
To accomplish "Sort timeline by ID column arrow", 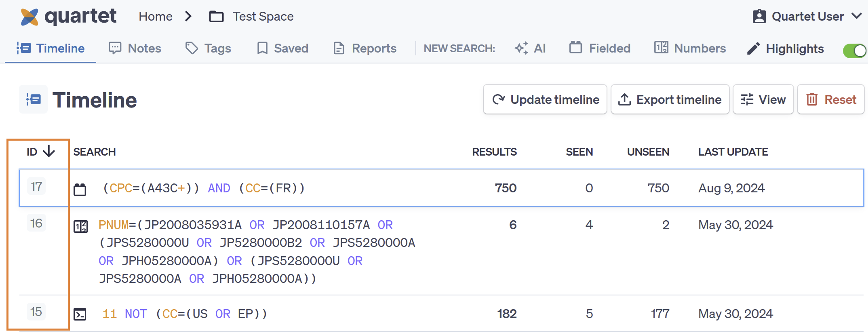I will tap(49, 151).
